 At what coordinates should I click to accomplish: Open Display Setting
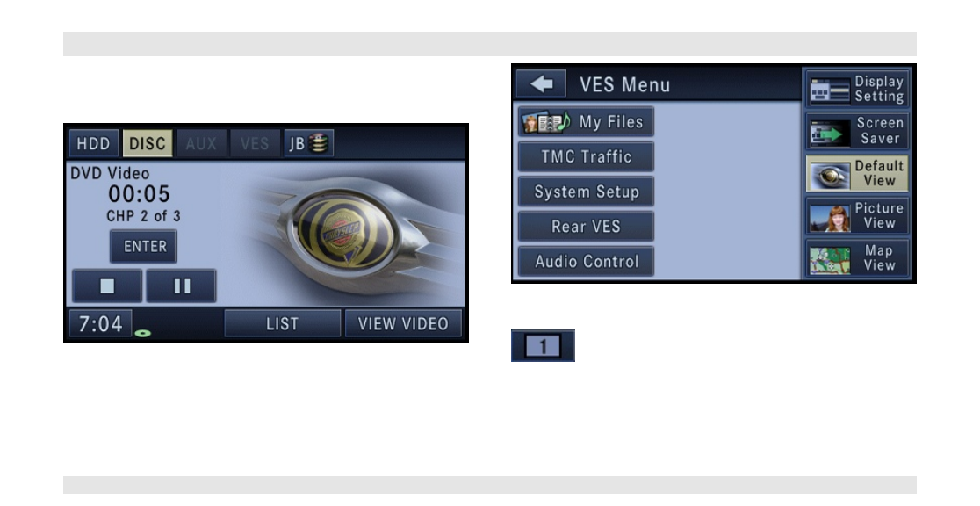(857, 89)
